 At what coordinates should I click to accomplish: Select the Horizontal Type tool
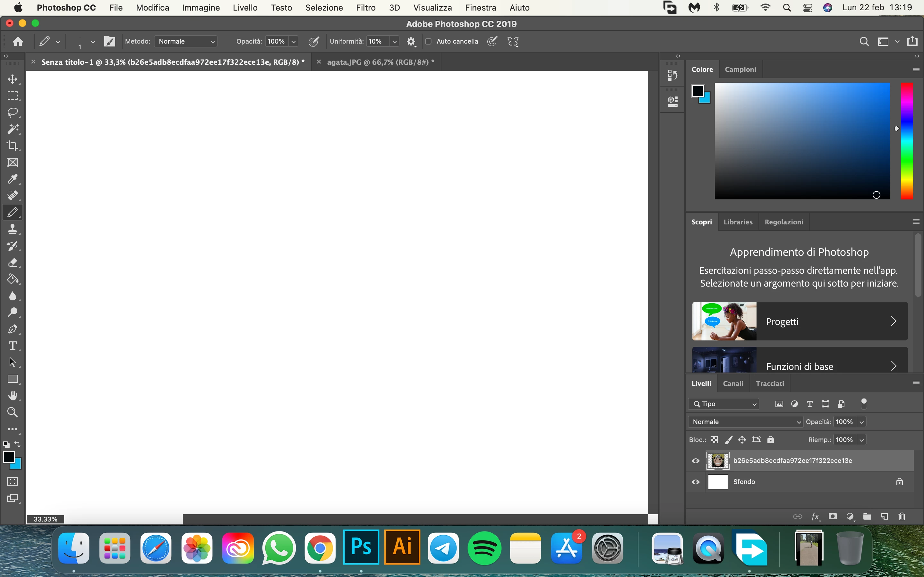click(x=13, y=346)
